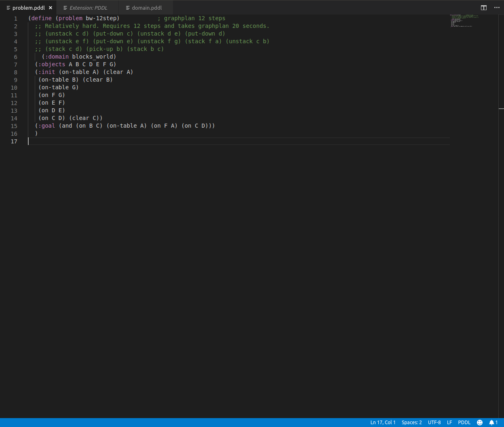This screenshot has width=504, height=427.
Task: Select the problem.pddl tab
Action: pyautogui.click(x=28, y=7)
